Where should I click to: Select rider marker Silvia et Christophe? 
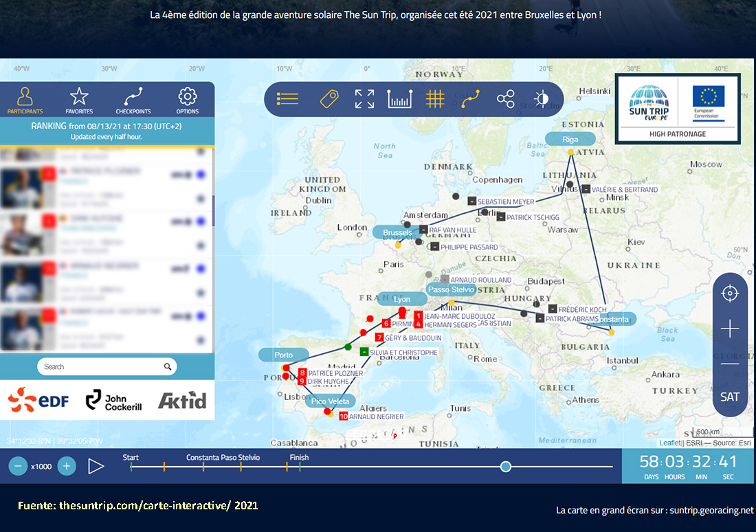click(x=399, y=353)
